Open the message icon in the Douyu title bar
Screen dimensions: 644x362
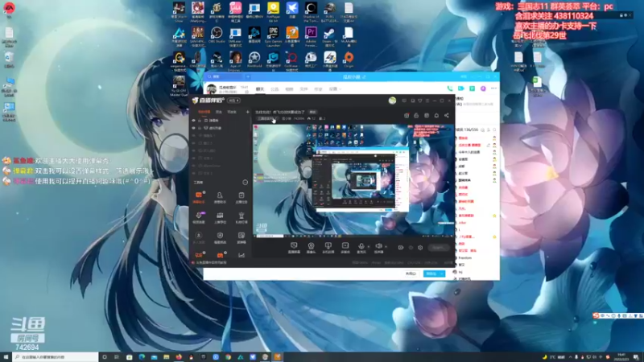point(404,101)
